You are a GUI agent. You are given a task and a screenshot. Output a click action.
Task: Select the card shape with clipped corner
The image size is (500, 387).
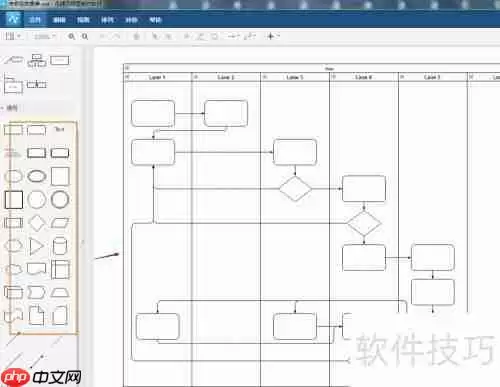(x=60, y=315)
